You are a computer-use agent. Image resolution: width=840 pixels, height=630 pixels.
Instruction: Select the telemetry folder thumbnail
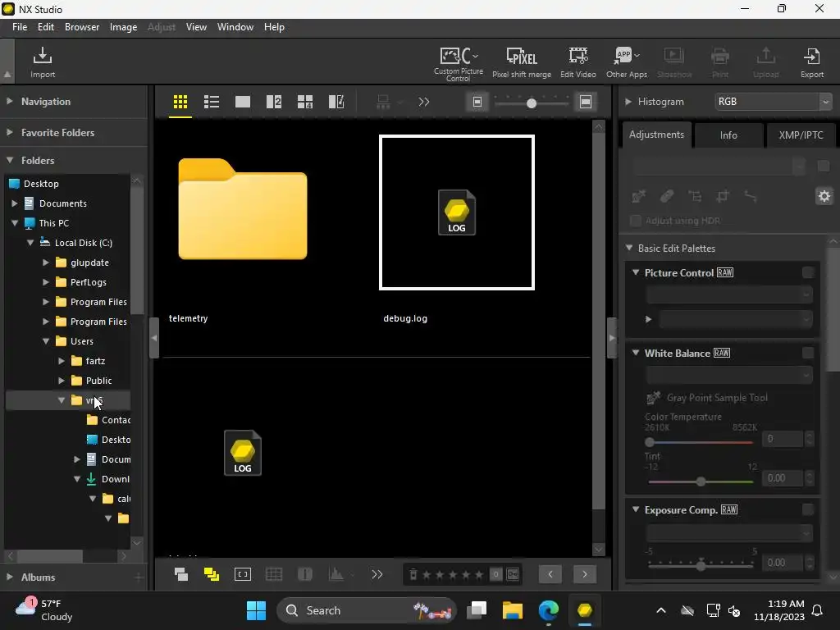coord(242,209)
